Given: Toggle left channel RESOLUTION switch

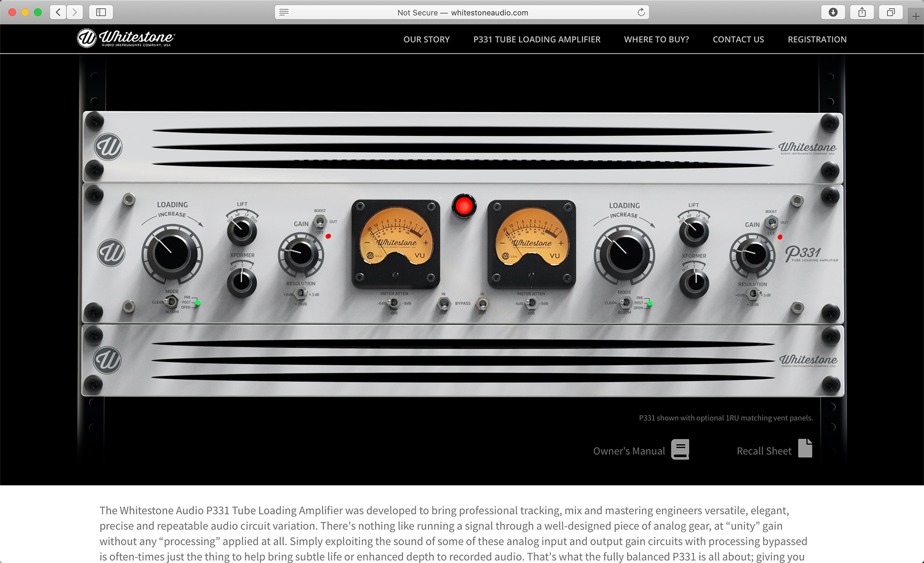Looking at the screenshot, I should [x=301, y=293].
